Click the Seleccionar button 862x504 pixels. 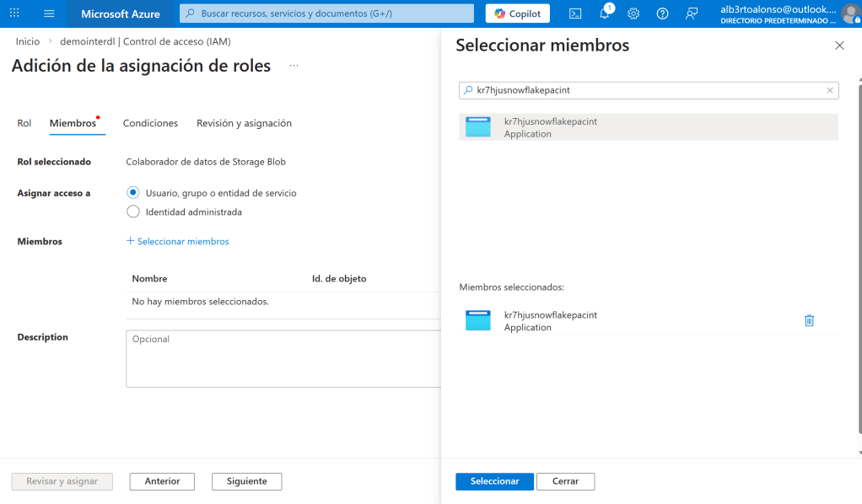click(494, 481)
